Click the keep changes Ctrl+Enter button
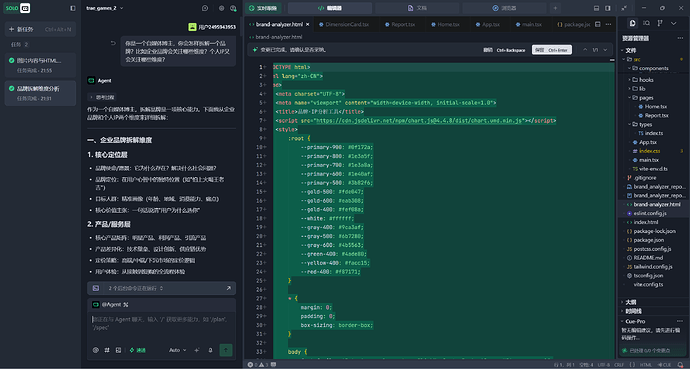The height and width of the screenshot is (369, 690). click(x=551, y=50)
